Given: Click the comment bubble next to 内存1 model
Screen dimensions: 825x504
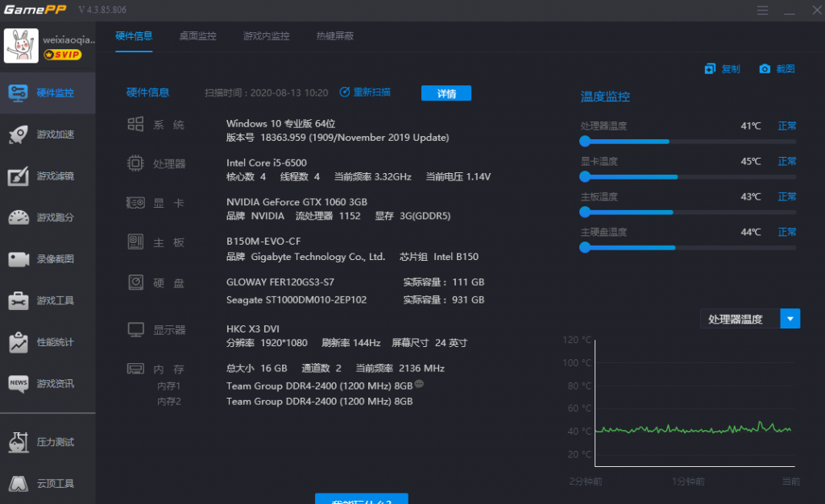Looking at the screenshot, I should pyautogui.click(x=419, y=384).
